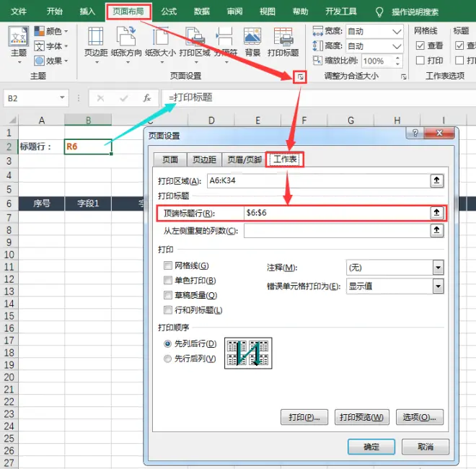Open the 错误单元格打印为 dropdown
Screen dimensions: 476x469
point(438,286)
